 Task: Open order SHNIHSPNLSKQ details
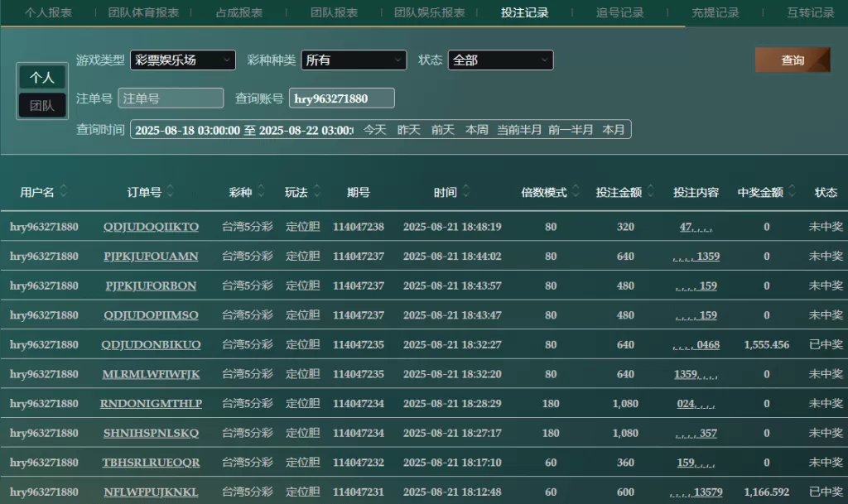151,433
